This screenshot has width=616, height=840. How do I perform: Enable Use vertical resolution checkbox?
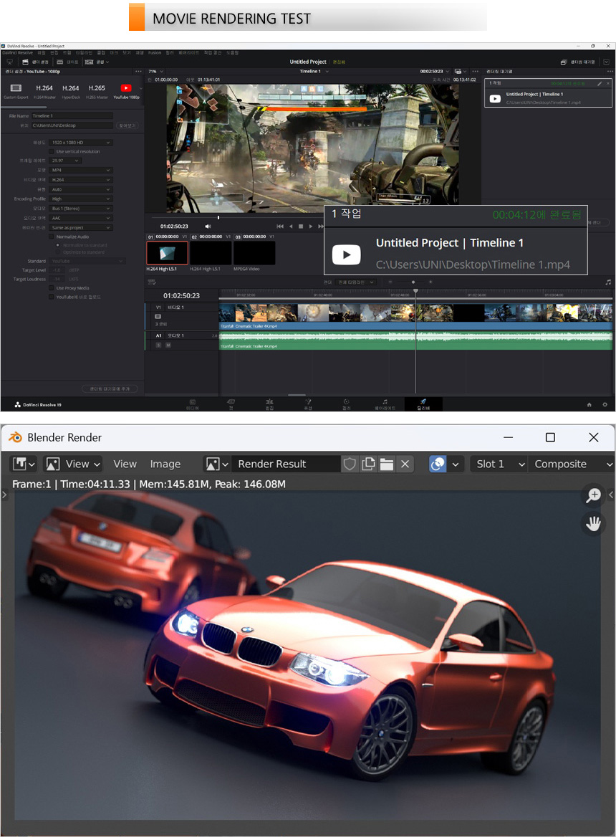(x=52, y=152)
